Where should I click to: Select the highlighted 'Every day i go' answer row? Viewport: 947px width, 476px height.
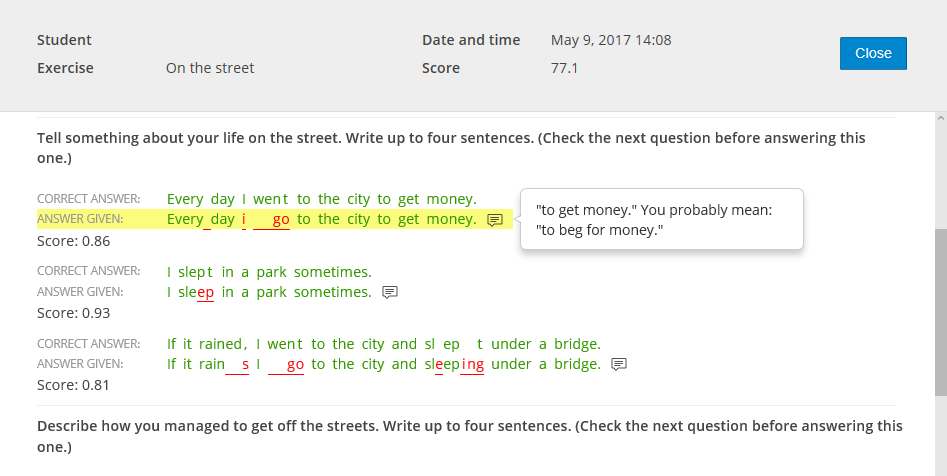[x=275, y=219]
